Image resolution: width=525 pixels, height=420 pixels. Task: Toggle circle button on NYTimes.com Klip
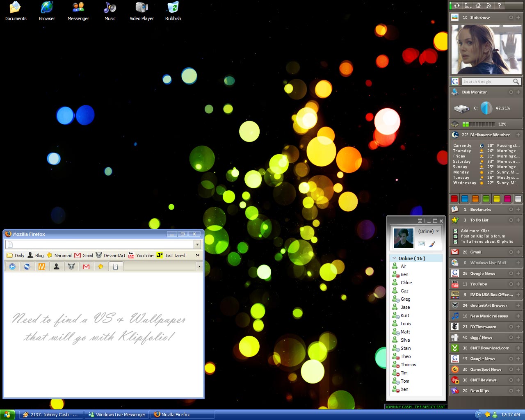(511, 326)
